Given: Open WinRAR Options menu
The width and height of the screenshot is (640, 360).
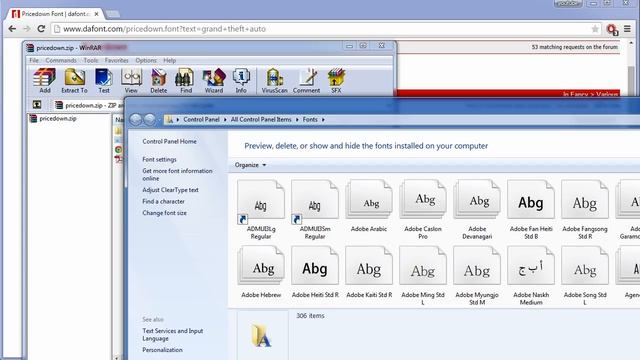Looking at the screenshot, I should click(146, 60).
